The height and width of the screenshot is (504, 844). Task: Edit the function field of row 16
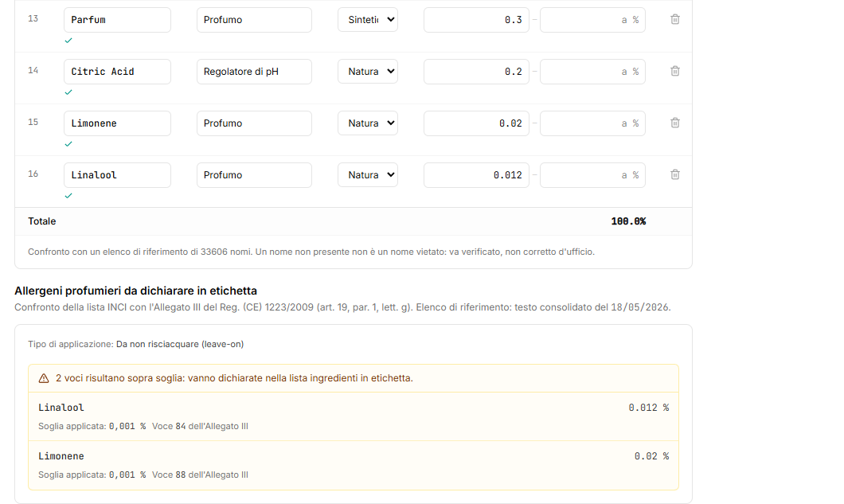click(x=254, y=175)
